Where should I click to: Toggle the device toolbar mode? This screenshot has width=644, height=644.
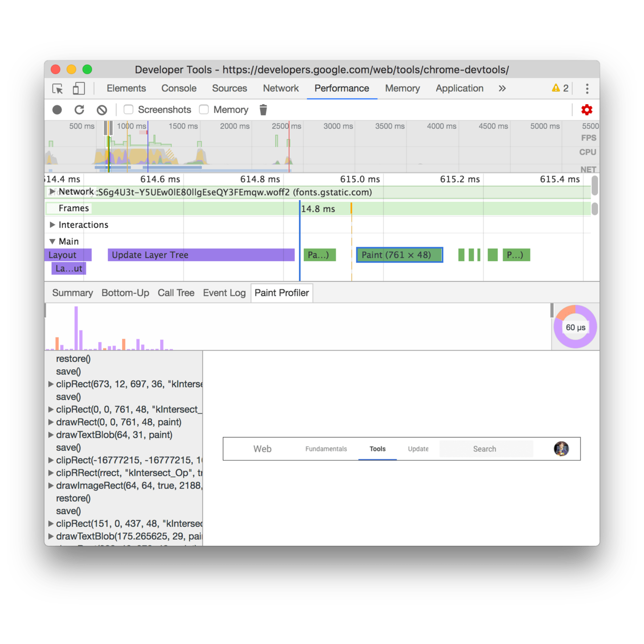point(78,88)
